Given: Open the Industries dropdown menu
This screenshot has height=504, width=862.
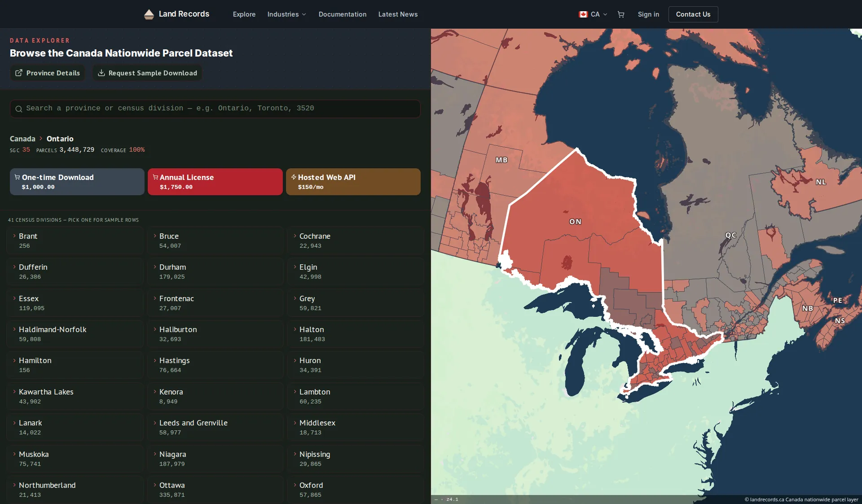Looking at the screenshot, I should (x=286, y=14).
